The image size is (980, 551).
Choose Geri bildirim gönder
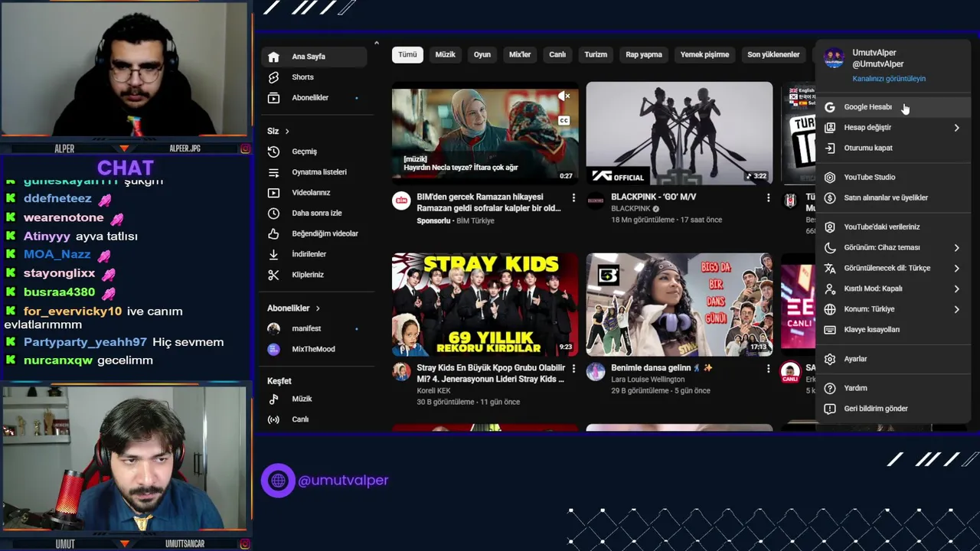coord(893,409)
